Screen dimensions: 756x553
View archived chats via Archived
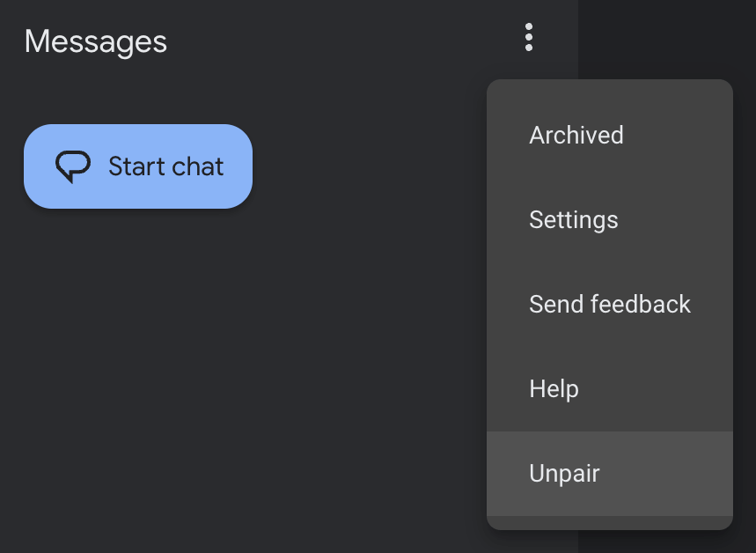(x=576, y=136)
